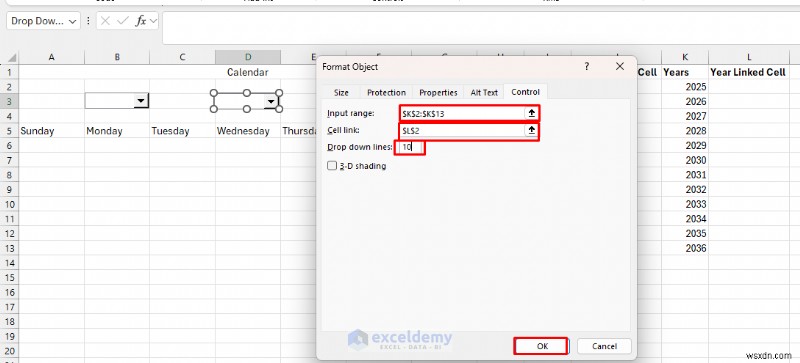
Task: Switch to the Properties tab
Action: pos(438,92)
